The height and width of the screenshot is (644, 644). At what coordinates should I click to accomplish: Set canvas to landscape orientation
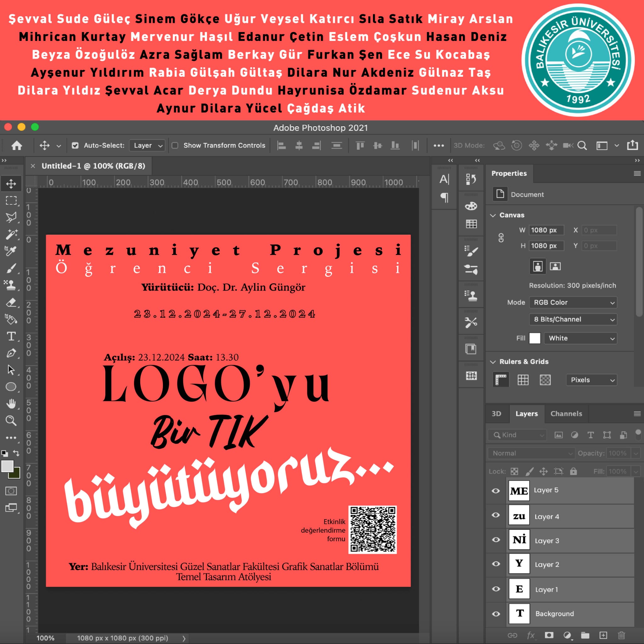pyautogui.click(x=555, y=266)
